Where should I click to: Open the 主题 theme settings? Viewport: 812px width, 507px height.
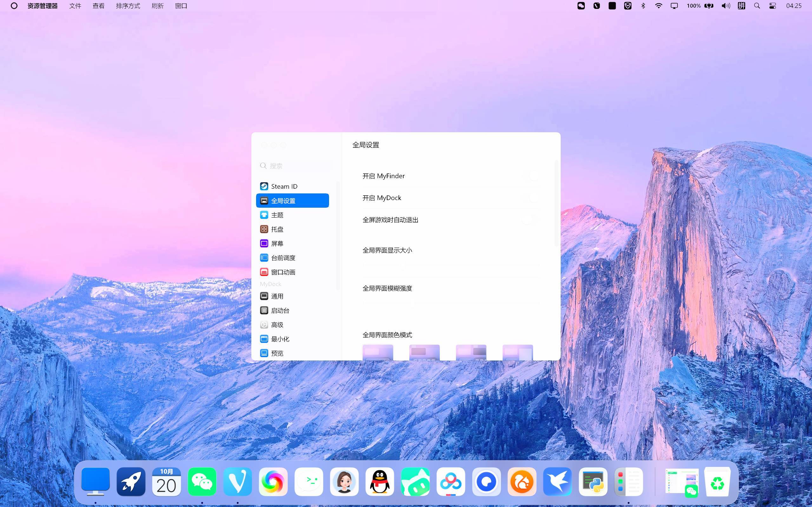292,215
